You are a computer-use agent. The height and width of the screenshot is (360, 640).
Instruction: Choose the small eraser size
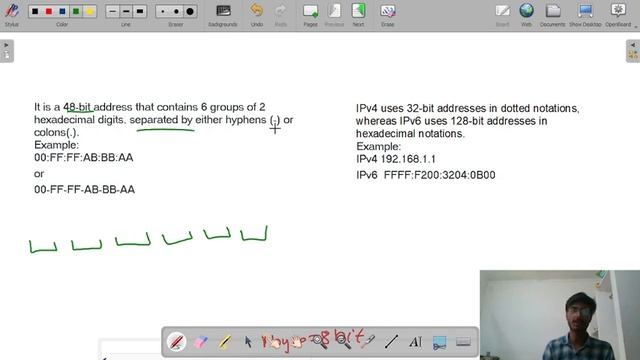coord(163,11)
